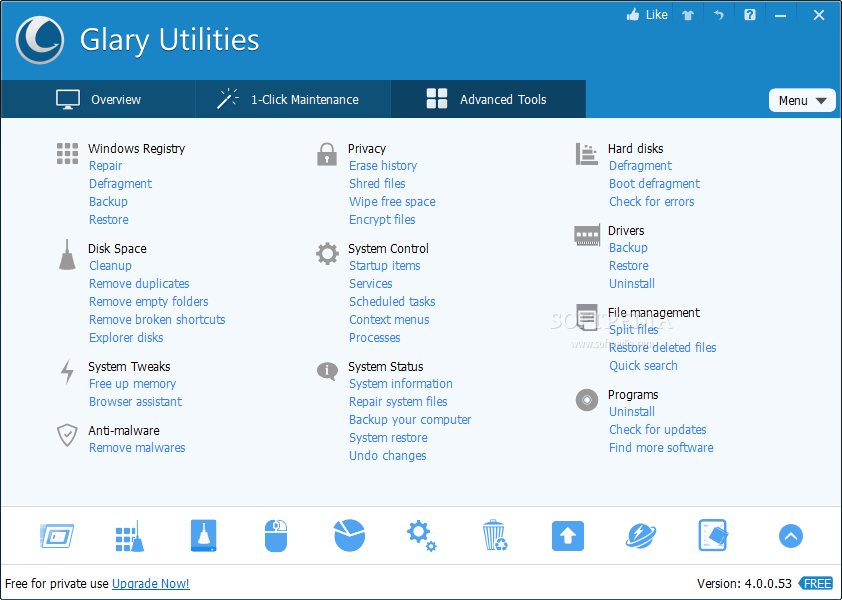842x600 pixels.
Task: Click the Like button in the title bar
Action: (646, 15)
